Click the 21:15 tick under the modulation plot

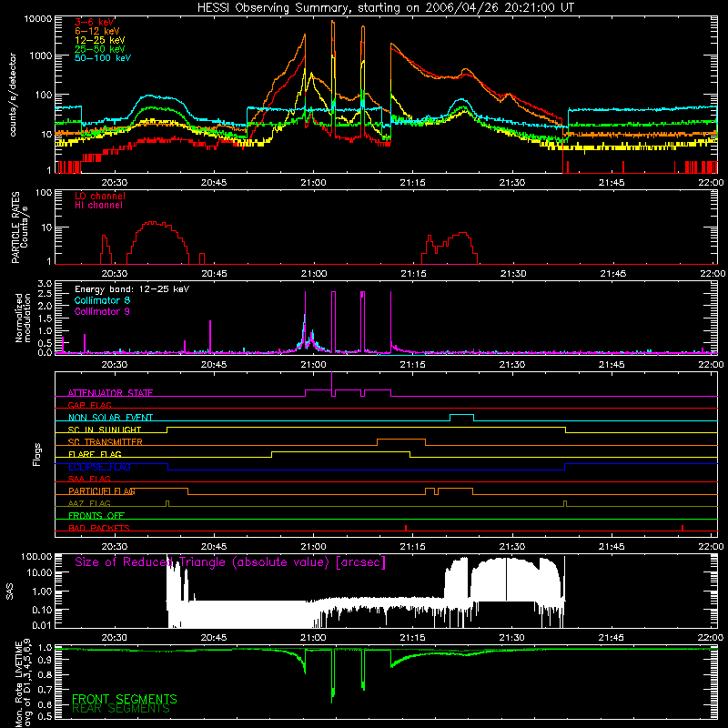(x=412, y=365)
